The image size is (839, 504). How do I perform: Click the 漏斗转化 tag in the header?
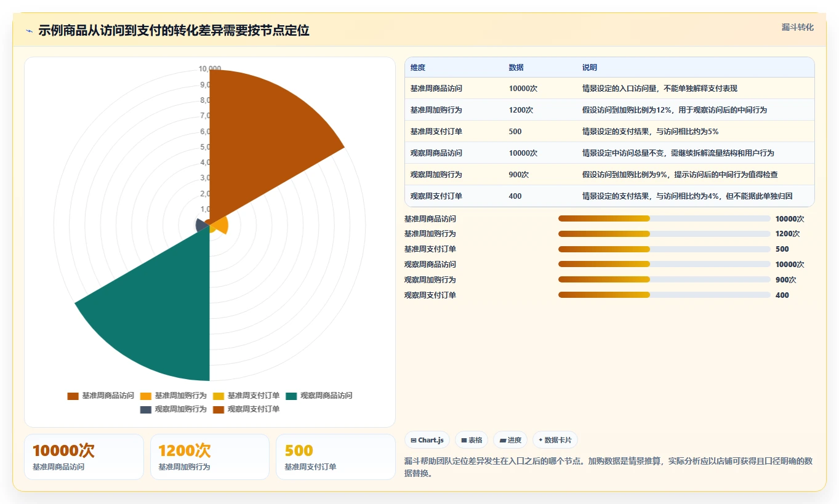[x=797, y=27]
